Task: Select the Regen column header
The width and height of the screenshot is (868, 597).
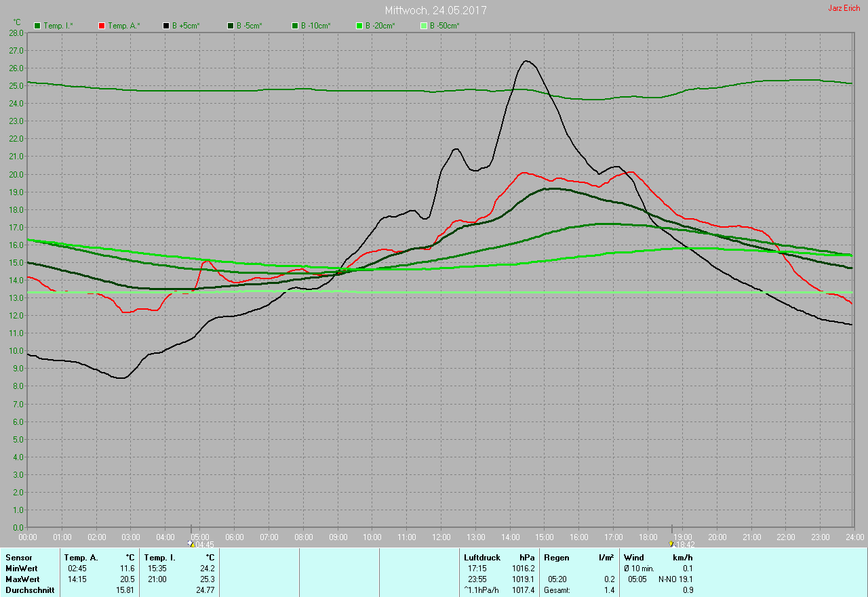Action: pyautogui.click(x=556, y=558)
